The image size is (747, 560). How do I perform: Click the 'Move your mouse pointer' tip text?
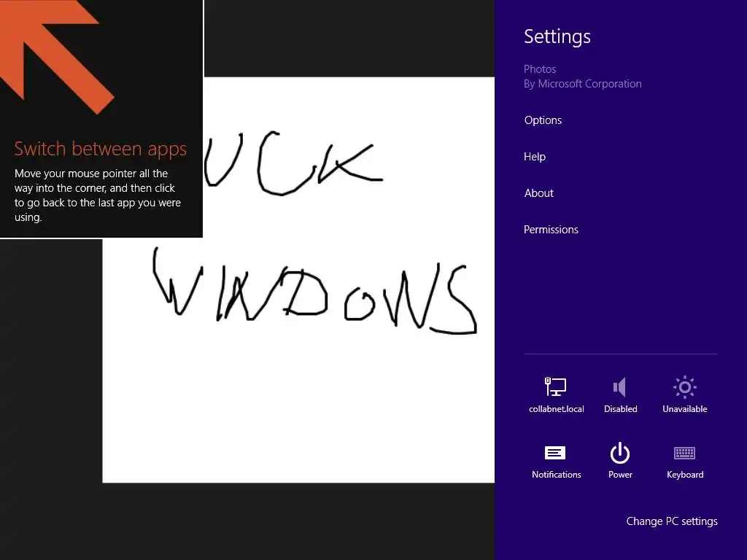coord(98,195)
